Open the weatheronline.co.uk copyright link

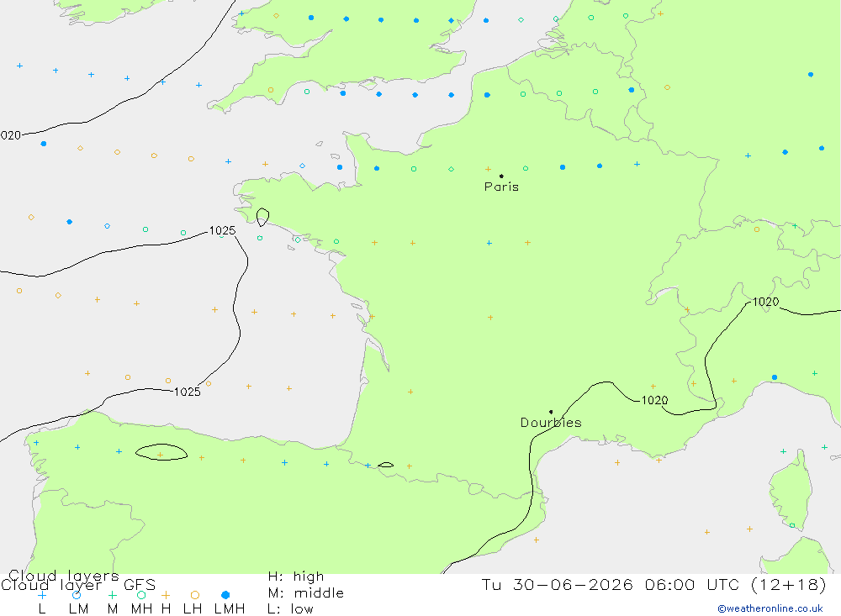[x=770, y=608]
